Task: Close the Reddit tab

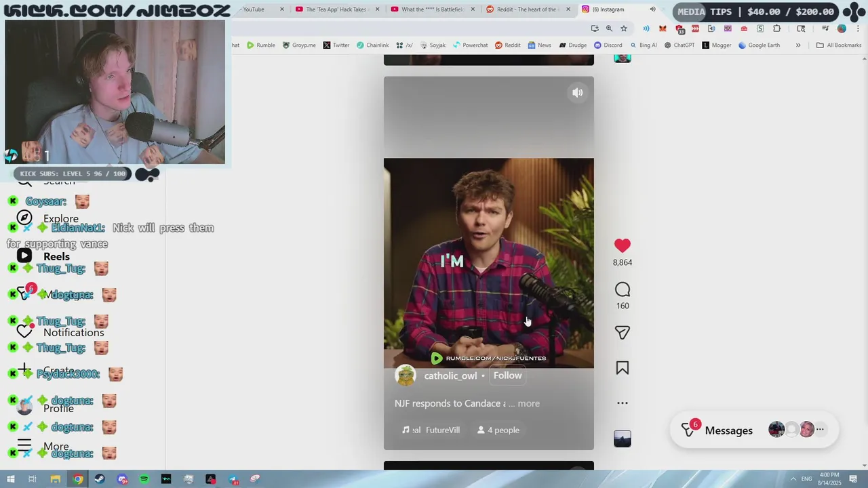Action: tap(568, 9)
